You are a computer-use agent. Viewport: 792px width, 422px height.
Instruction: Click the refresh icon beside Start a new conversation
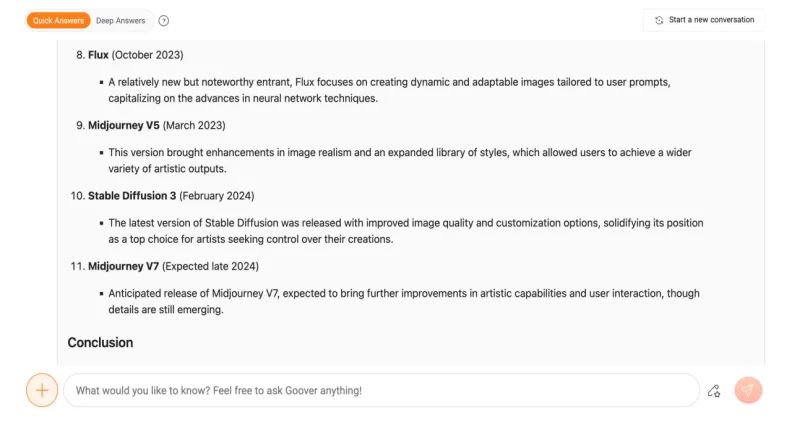pos(659,20)
